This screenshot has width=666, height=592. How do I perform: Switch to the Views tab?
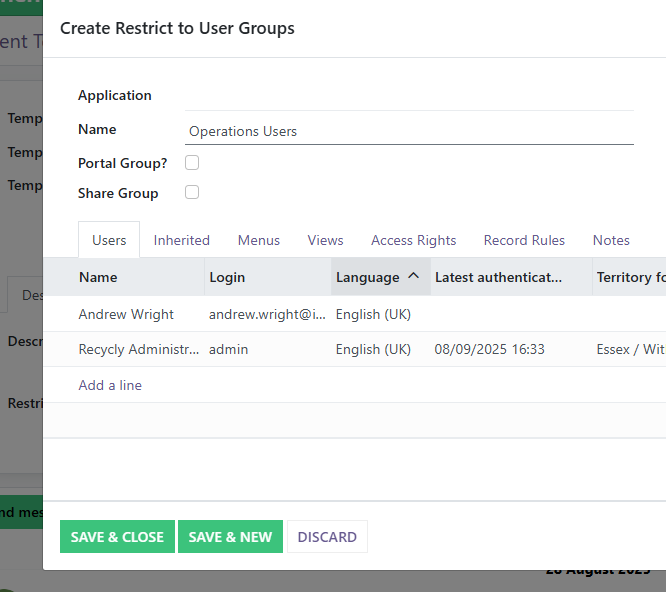325,240
